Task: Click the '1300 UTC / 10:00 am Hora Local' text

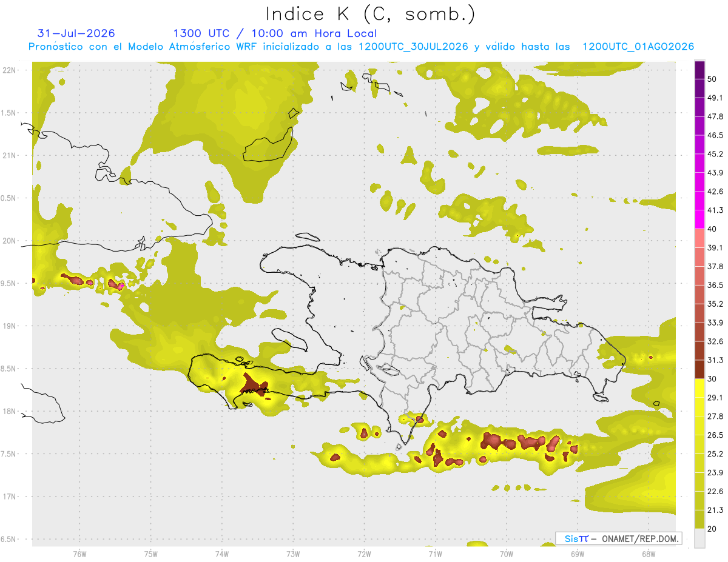Action: [274, 33]
